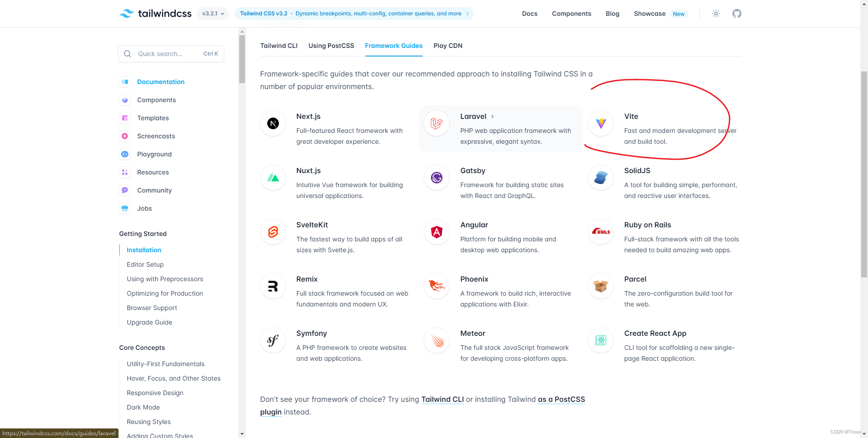
Task: Open the Tailwind CLI inline link
Action: [443, 400]
